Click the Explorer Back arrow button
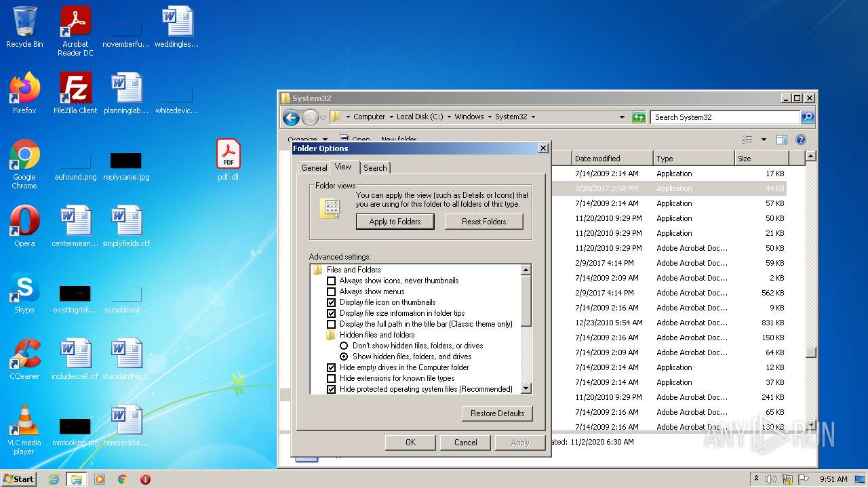Viewport: 868px width, 488px height. tap(291, 117)
